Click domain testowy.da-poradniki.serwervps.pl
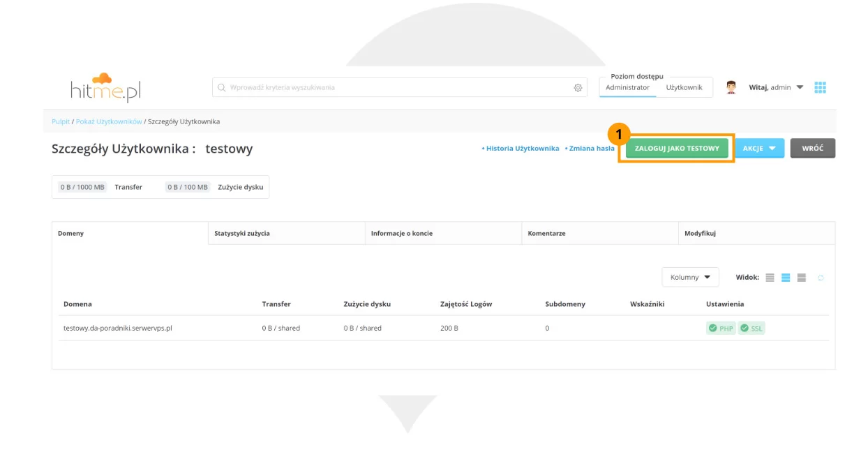This screenshot has height=466, width=868. [118, 328]
